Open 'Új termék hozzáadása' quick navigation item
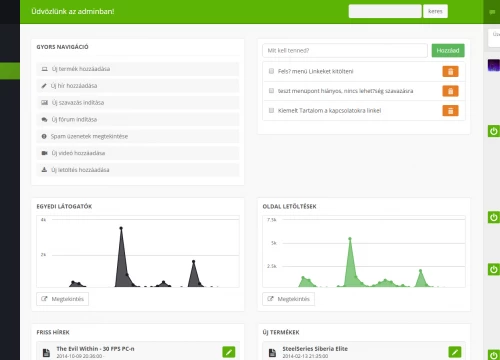The height and width of the screenshot is (360, 500). click(x=138, y=69)
